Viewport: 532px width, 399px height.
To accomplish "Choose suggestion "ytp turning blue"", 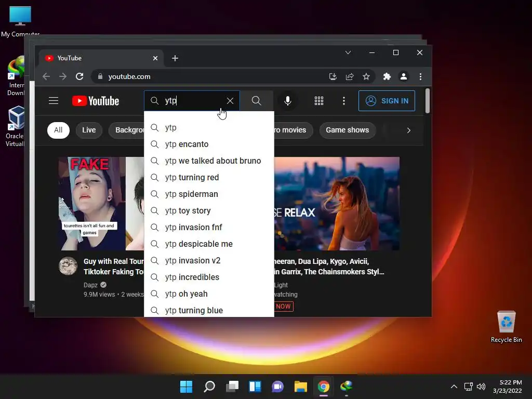I will pos(209,310).
